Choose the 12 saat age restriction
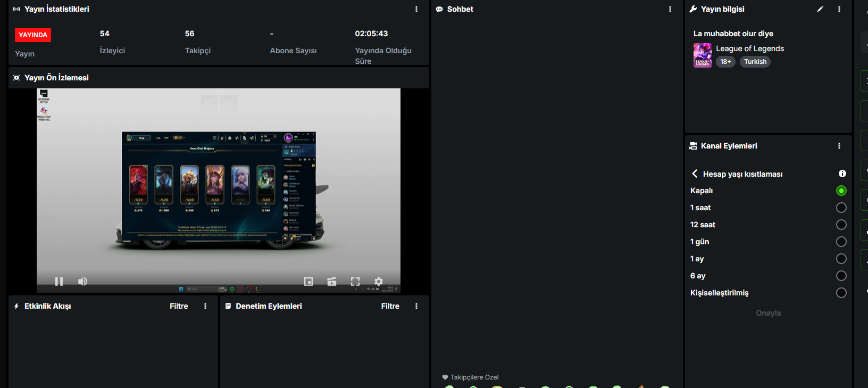This screenshot has height=388, width=868. pos(841,225)
